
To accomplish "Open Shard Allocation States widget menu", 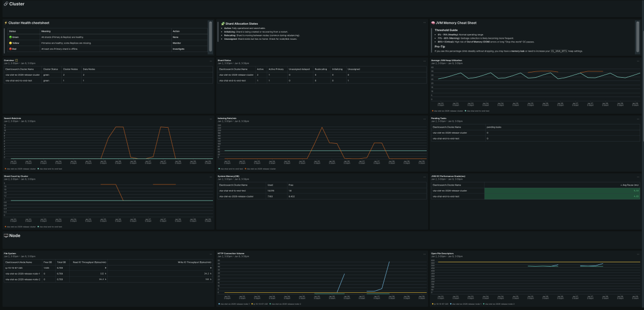I will pyautogui.click(x=424, y=23).
